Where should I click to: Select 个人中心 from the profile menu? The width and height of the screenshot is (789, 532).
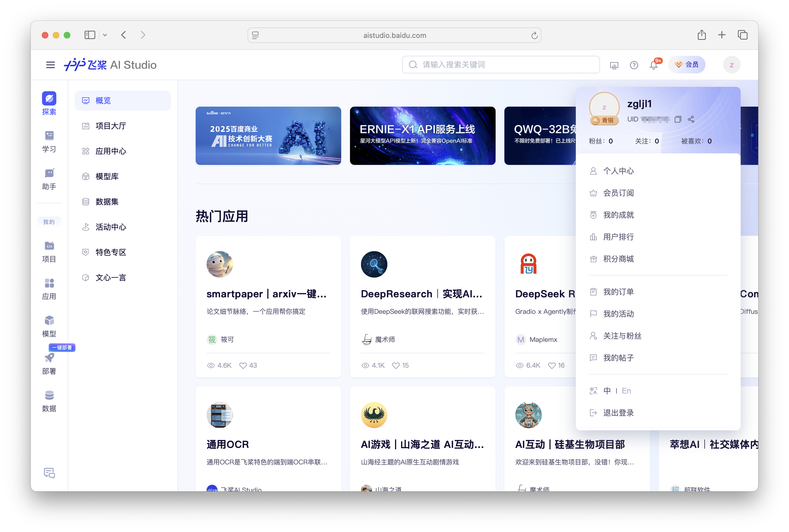point(618,171)
